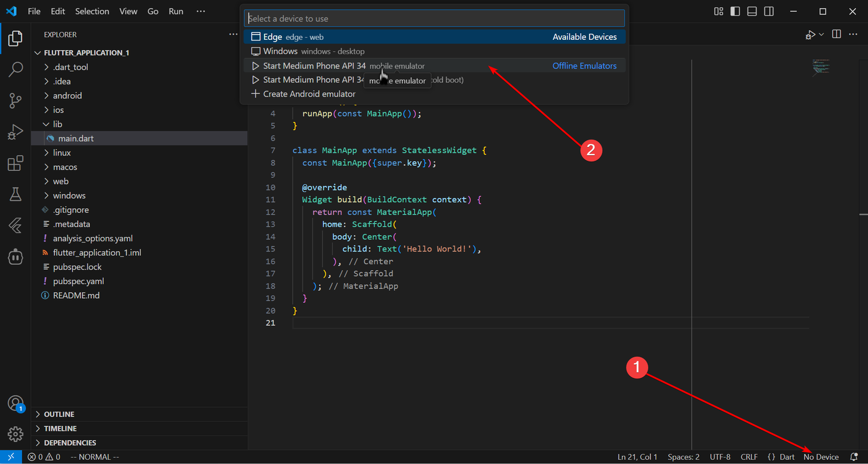Toggle the primary side bar layout button
The height and width of the screenshot is (464, 868).
pos(735,11)
